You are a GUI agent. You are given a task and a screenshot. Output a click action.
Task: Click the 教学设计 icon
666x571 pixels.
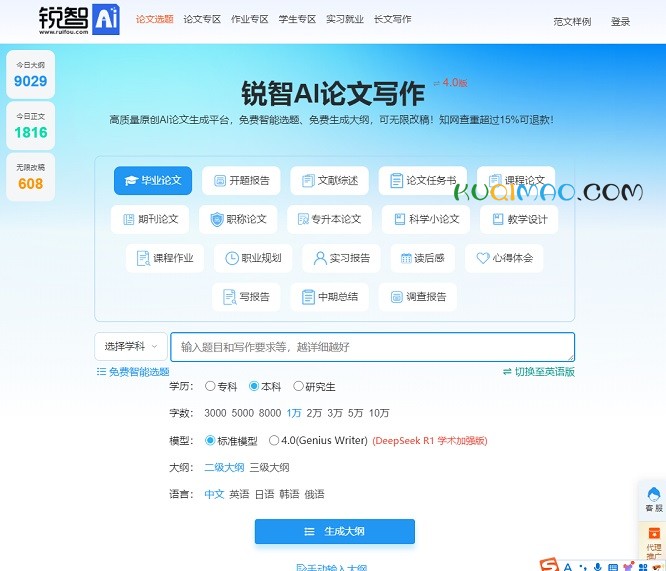pyautogui.click(x=498, y=219)
